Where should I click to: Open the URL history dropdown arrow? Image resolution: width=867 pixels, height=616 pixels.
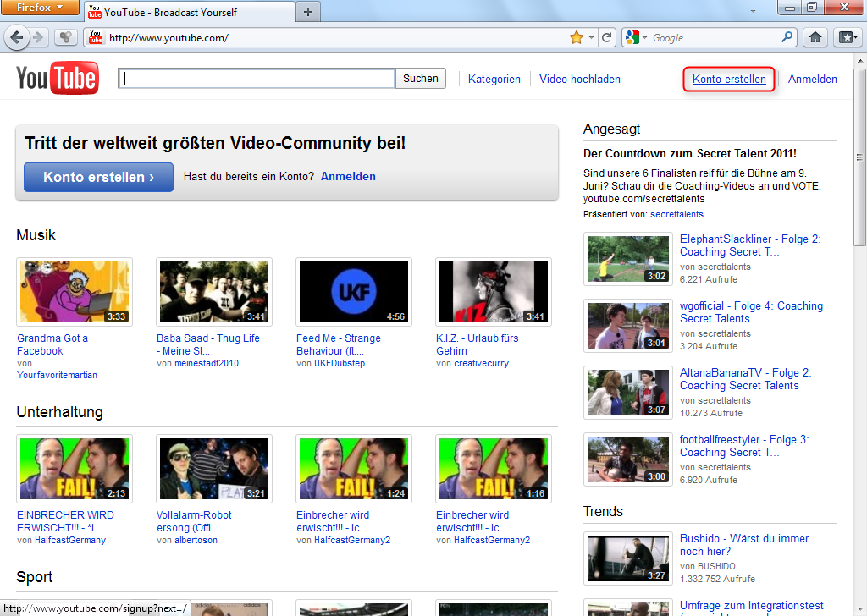pyautogui.click(x=592, y=37)
